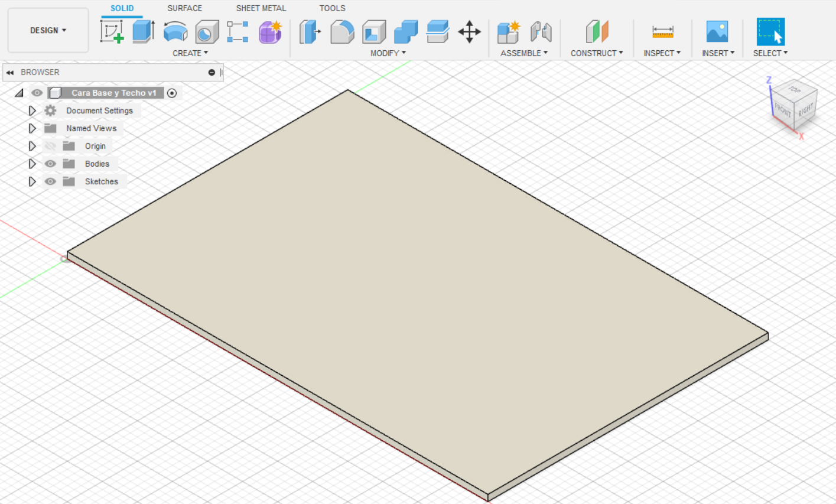Choose the Revolve tool icon
The height and width of the screenshot is (504, 836).
pyautogui.click(x=175, y=32)
